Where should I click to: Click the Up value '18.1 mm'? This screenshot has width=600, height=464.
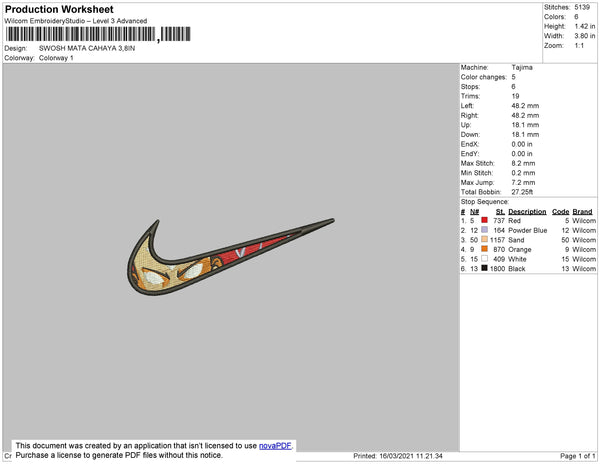point(525,125)
